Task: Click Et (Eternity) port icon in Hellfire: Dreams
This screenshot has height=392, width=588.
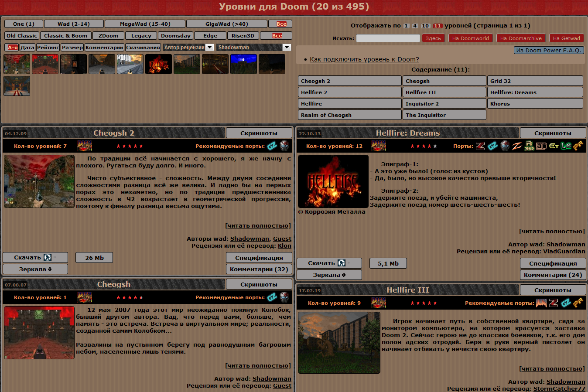Action: click(554, 146)
